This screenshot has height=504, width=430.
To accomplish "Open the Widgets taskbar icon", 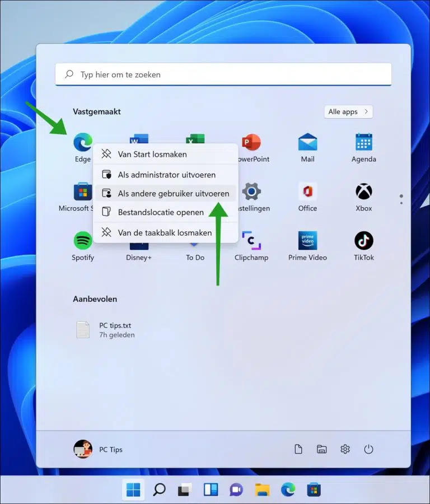I will pos(211,490).
